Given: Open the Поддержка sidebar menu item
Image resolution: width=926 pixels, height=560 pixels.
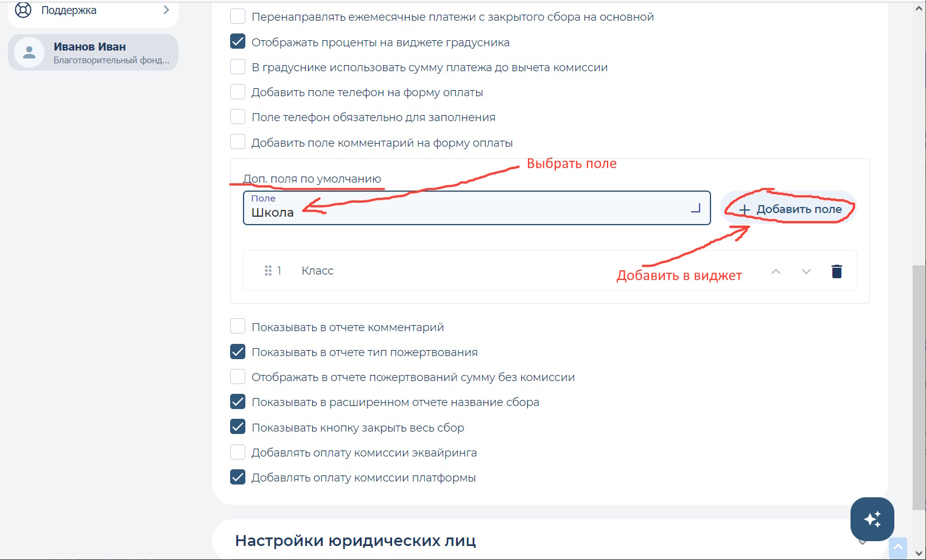Looking at the screenshot, I should [93, 11].
